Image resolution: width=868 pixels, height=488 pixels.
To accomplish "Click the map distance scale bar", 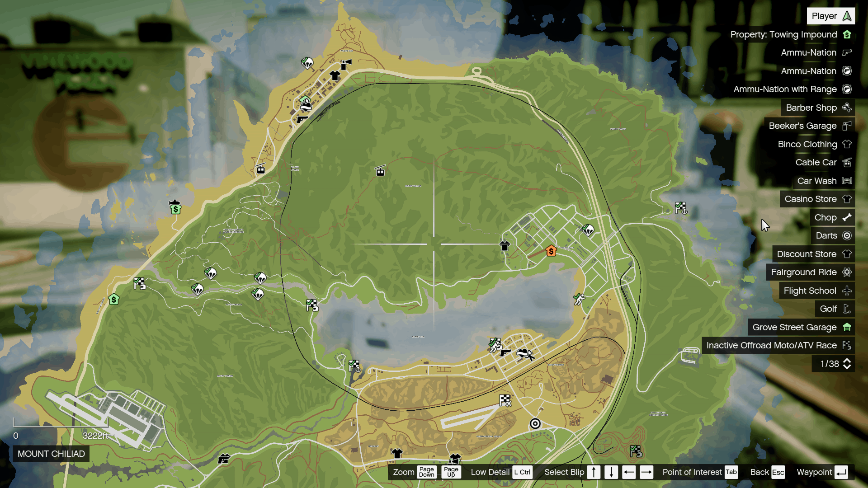I will [61, 422].
